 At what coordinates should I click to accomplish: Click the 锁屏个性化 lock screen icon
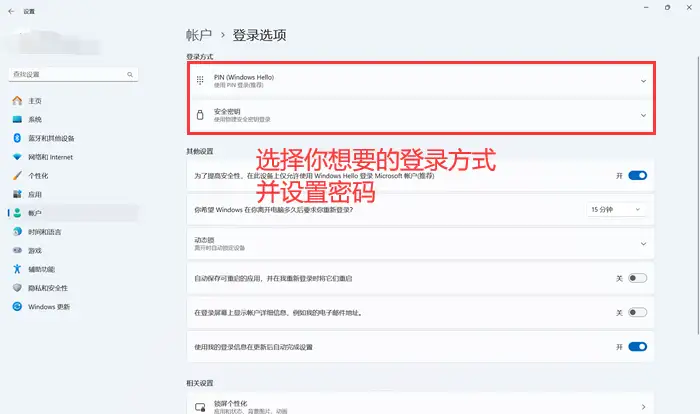[x=200, y=407]
